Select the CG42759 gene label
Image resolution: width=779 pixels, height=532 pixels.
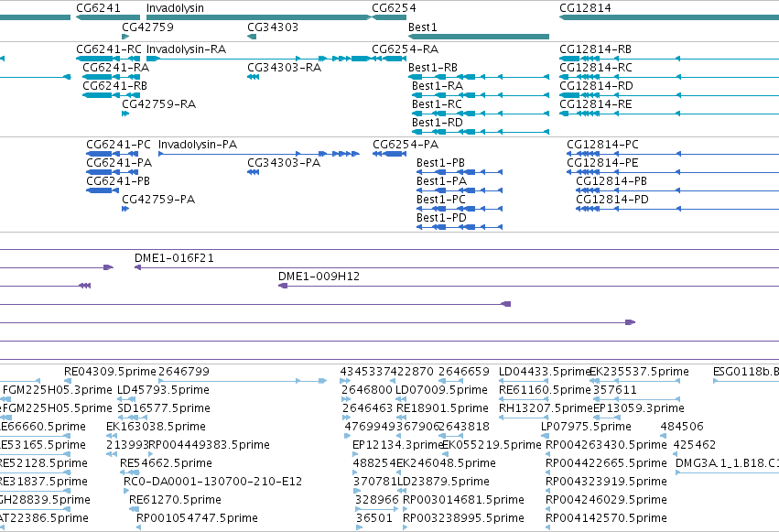click(148, 27)
